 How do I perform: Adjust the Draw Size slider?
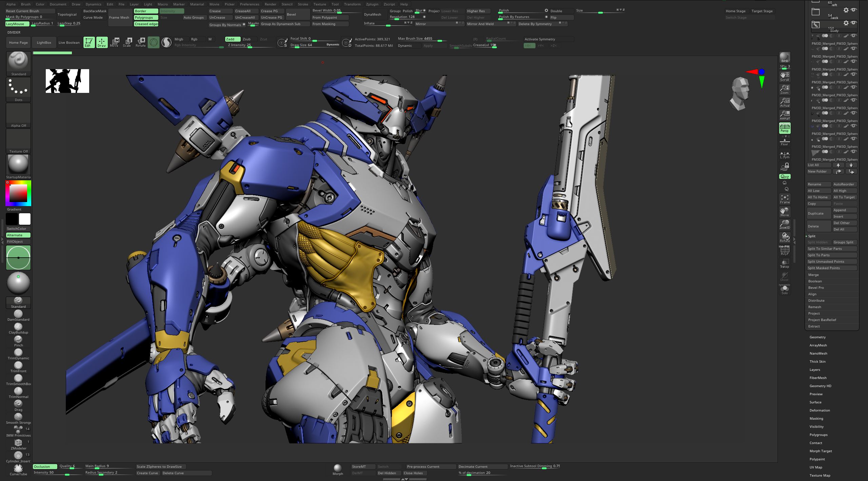click(x=315, y=45)
